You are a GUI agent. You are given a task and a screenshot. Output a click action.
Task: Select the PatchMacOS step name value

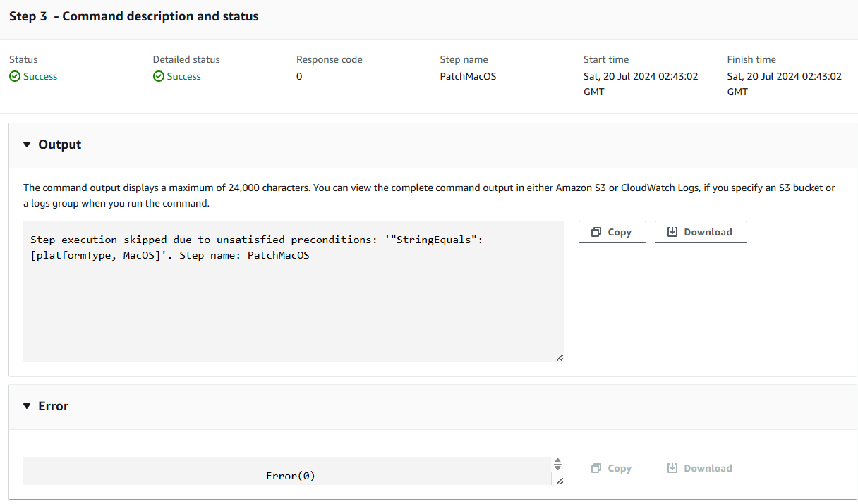point(468,76)
